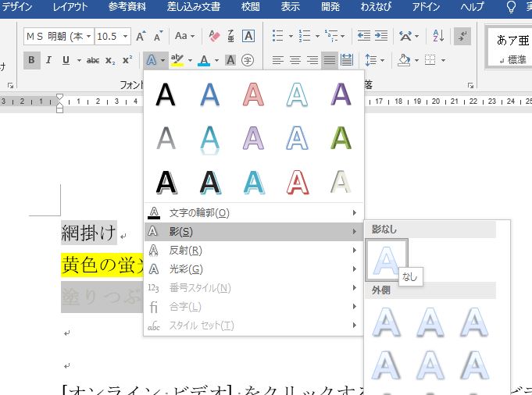The image size is (532, 395).
Task: Toggle superscript x² button
Action: point(127,60)
